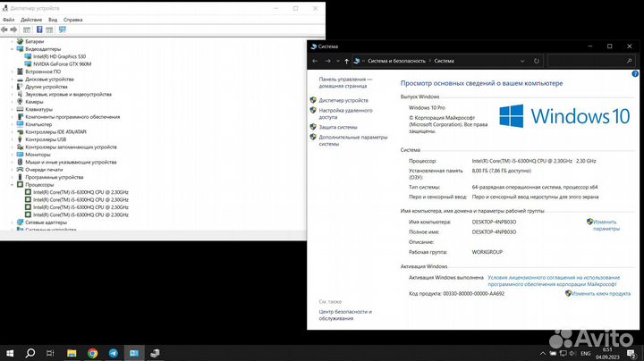Expand Звуковые, игровые и видеоустройства node
Viewport: 644px width, 361px height.
pos(12,95)
